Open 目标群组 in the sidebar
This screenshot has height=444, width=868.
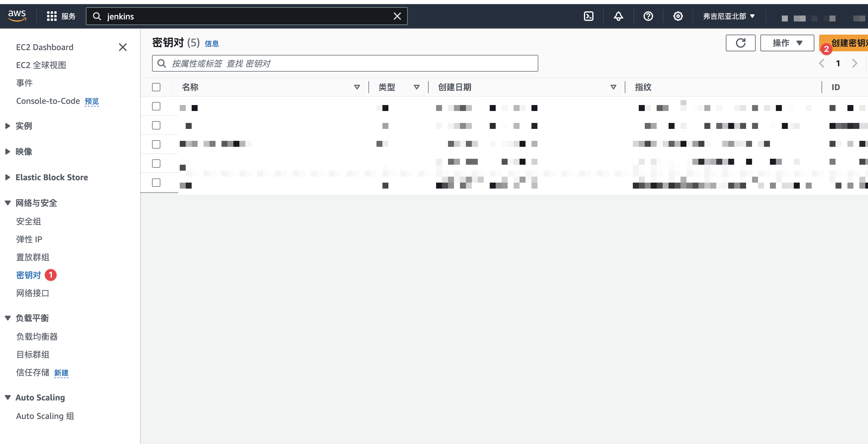(x=33, y=354)
